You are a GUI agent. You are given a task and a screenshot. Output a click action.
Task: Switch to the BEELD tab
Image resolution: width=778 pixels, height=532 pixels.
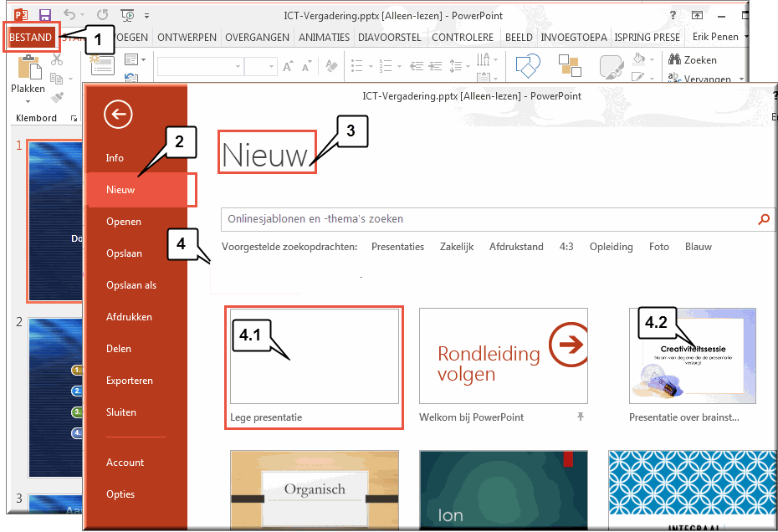[519, 37]
